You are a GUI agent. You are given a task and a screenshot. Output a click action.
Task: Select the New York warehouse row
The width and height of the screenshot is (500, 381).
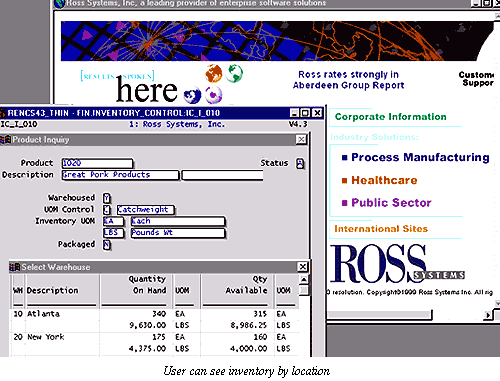click(155, 343)
